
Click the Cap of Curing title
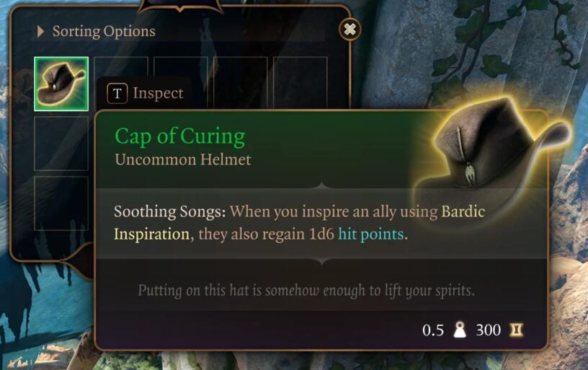point(180,136)
